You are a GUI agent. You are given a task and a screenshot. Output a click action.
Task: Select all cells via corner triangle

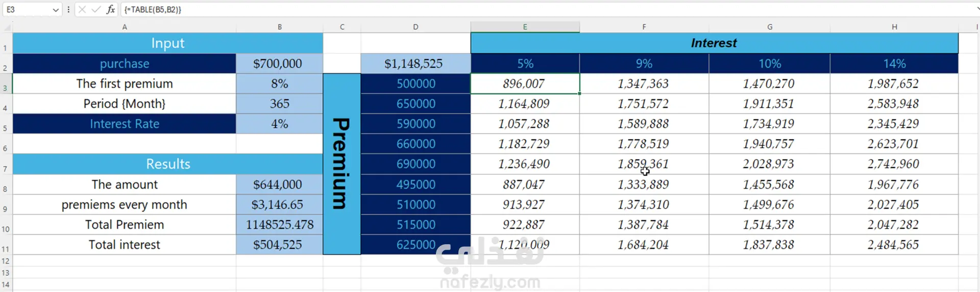7,27
